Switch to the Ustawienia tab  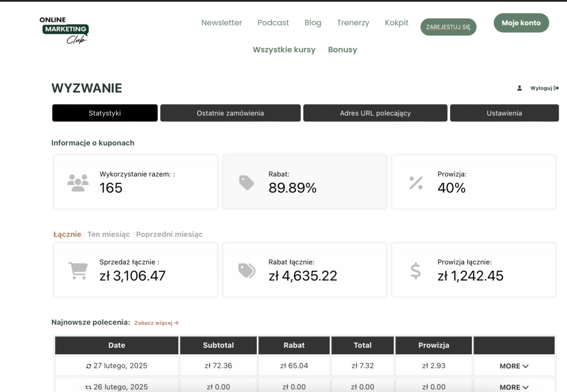[x=504, y=113]
